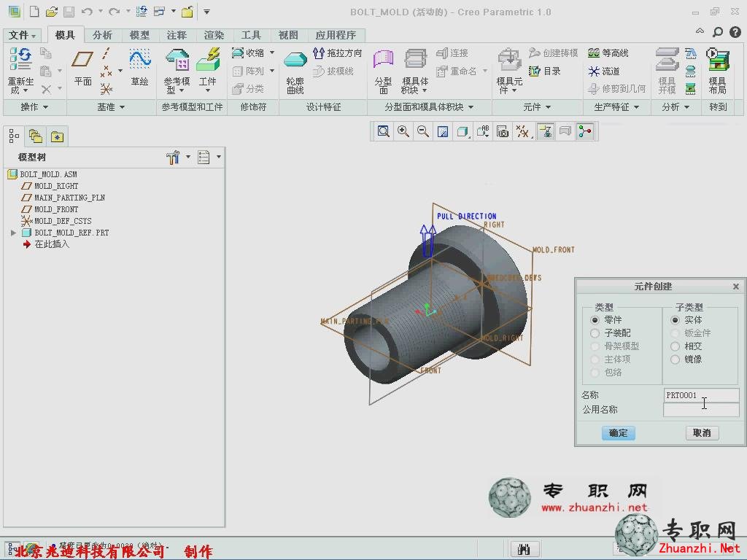Switch to the Model (模型) ribbon tab
The height and width of the screenshot is (560, 747).
point(139,35)
